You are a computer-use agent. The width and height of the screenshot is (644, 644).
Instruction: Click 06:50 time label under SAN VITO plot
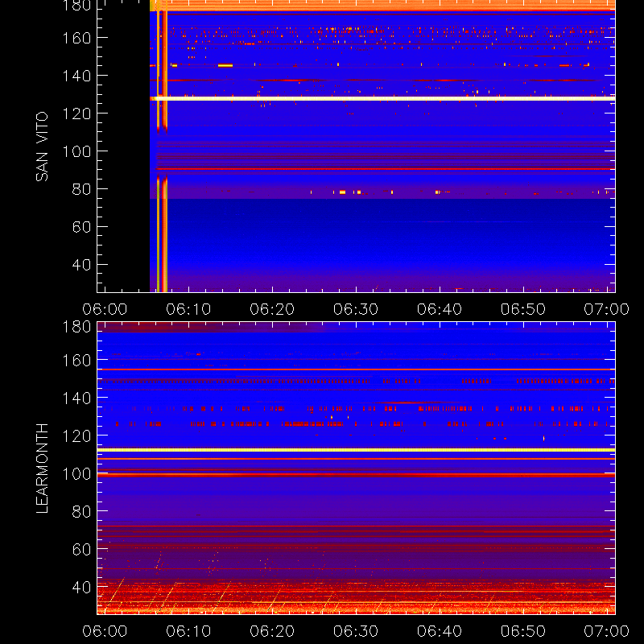523,309
